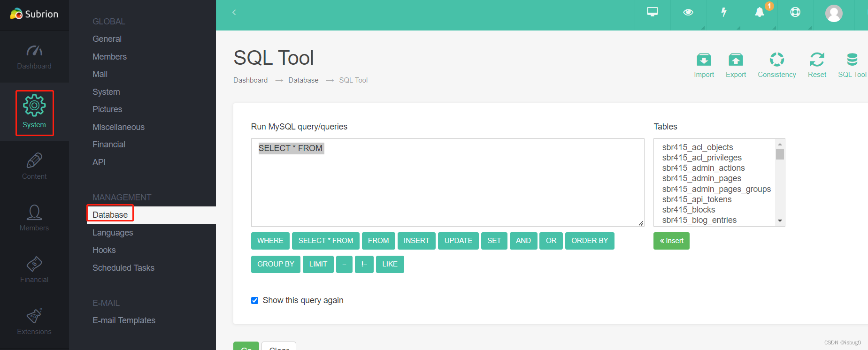Click the equals sign button

[x=344, y=264]
